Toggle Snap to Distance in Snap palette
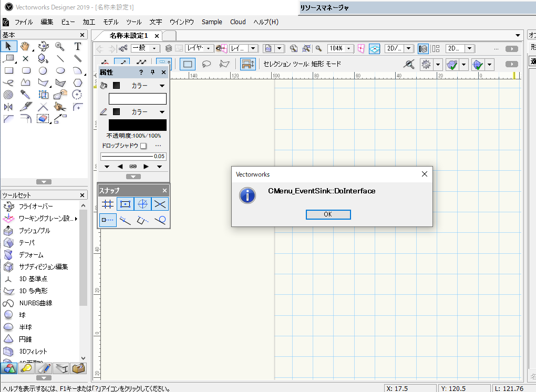The width and height of the screenshot is (536, 392). tap(125, 220)
